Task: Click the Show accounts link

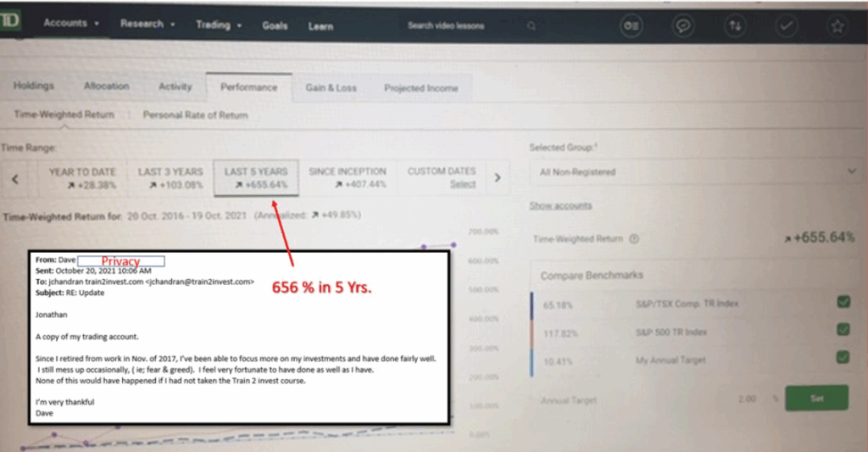Action: (x=560, y=206)
